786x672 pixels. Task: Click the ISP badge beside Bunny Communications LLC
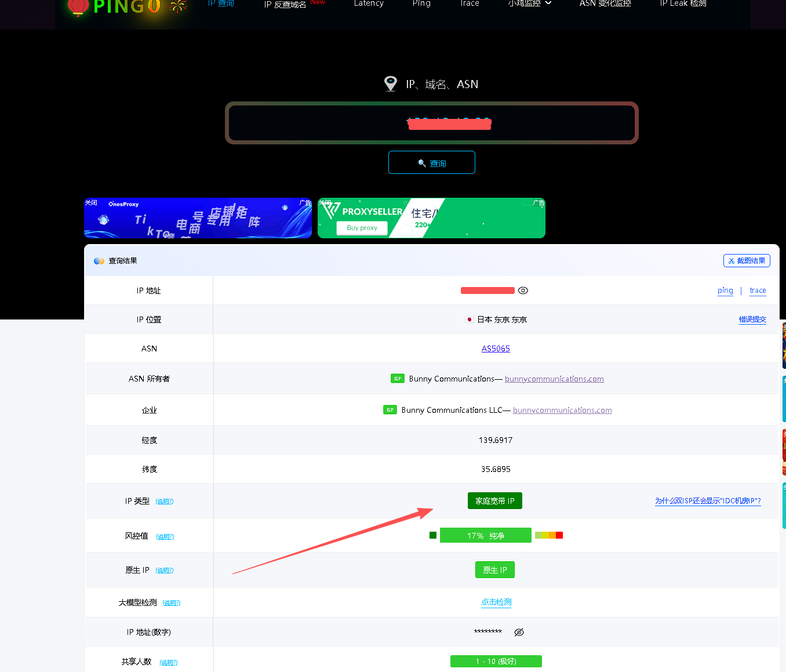point(390,410)
